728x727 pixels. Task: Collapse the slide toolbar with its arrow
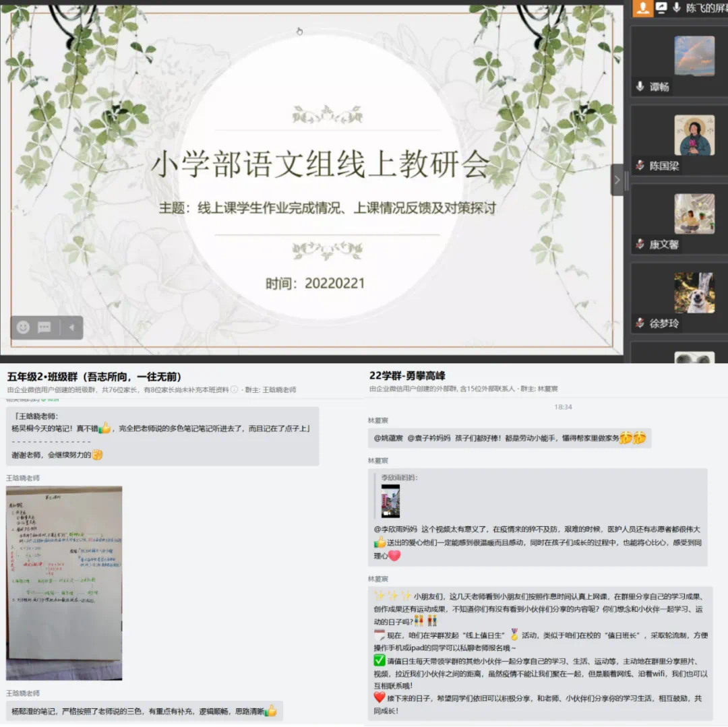[71, 327]
